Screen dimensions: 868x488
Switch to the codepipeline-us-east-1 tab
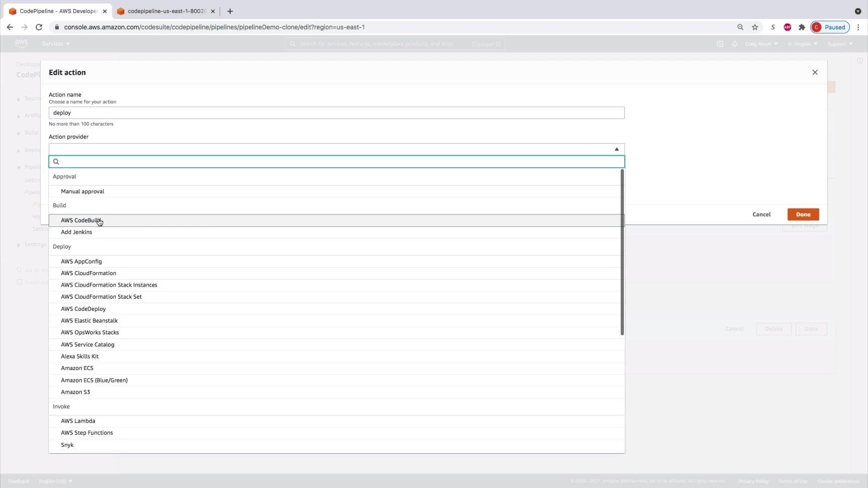[166, 11]
